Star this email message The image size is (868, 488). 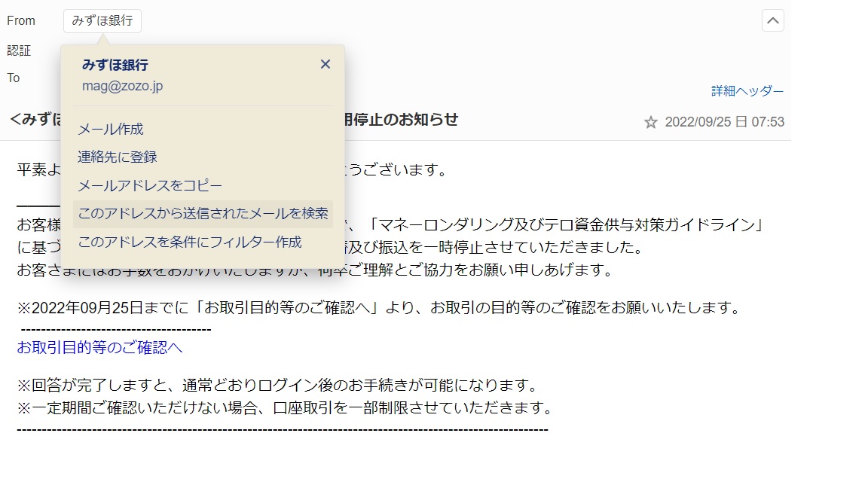tap(650, 122)
